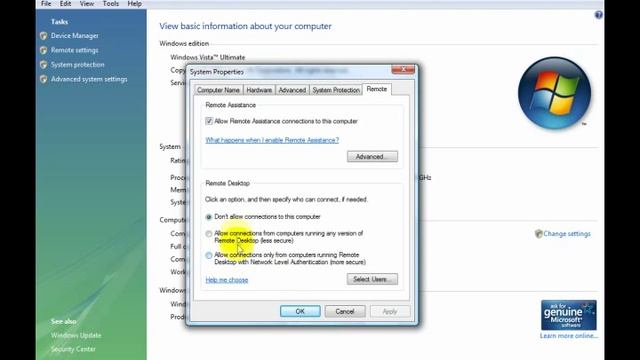Switch to the Advanced tab

pos(292,90)
